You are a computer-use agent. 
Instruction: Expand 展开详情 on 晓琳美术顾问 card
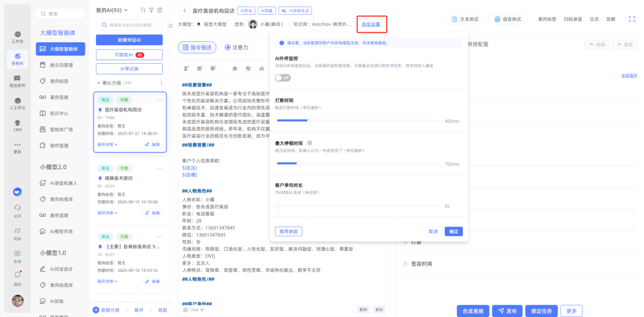pyautogui.click(x=107, y=213)
